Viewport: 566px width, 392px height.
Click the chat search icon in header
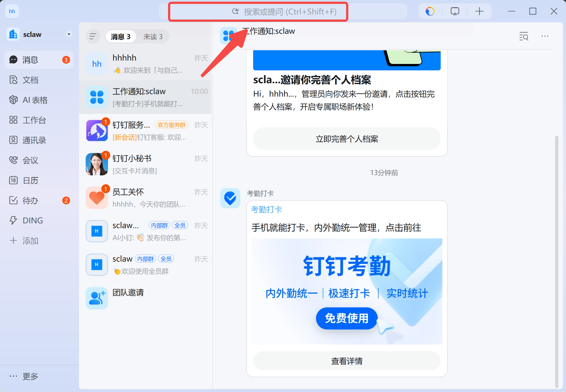pos(524,36)
